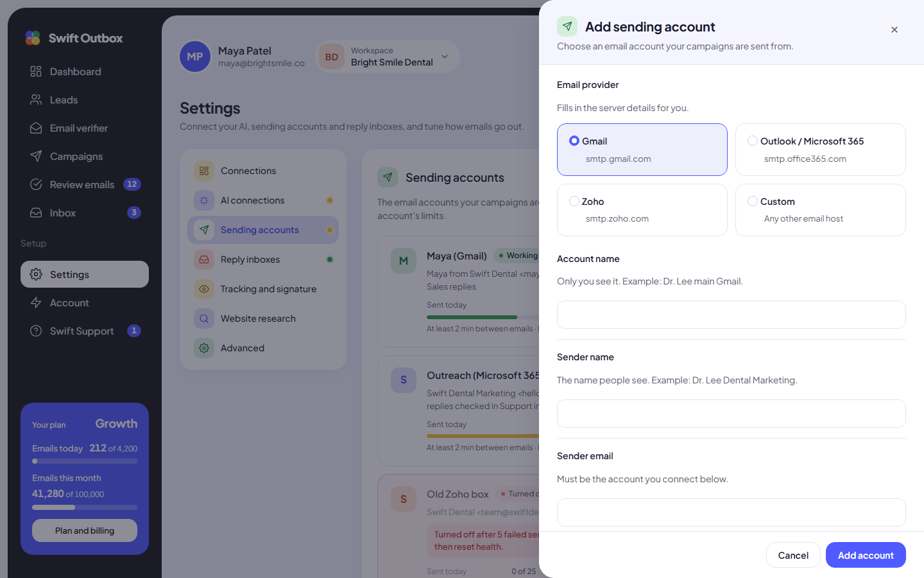Select the Gmail provider radio button
The height and width of the screenshot is (578, 924).
[574, 141]
